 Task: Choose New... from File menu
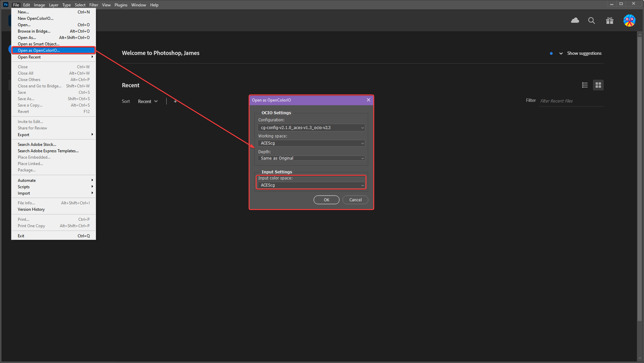[53, 12]
